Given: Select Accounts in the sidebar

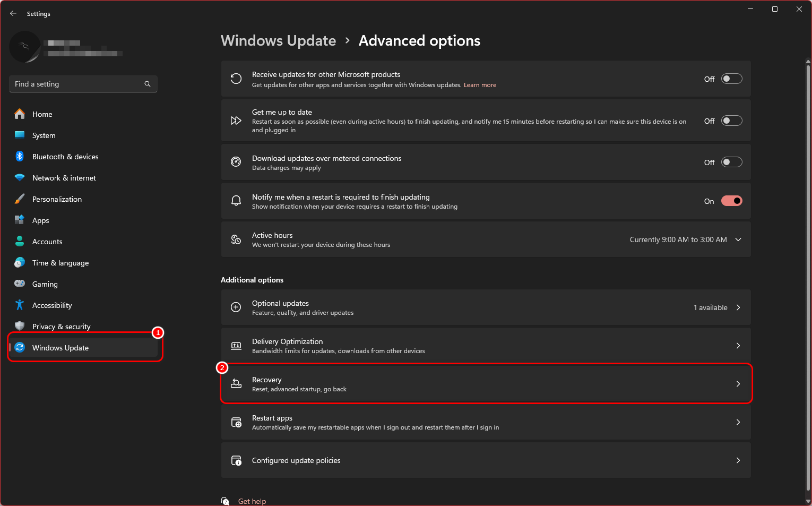Looking at the screenshot, I should coord(47,242).
